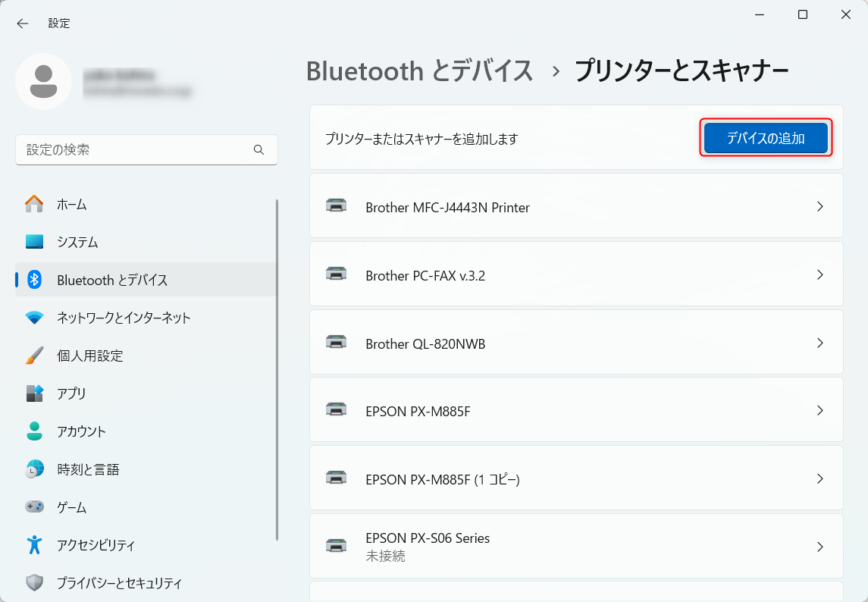
Task: Expand EPSON PX-S06 Series chevron
Action: click(819, 547)
